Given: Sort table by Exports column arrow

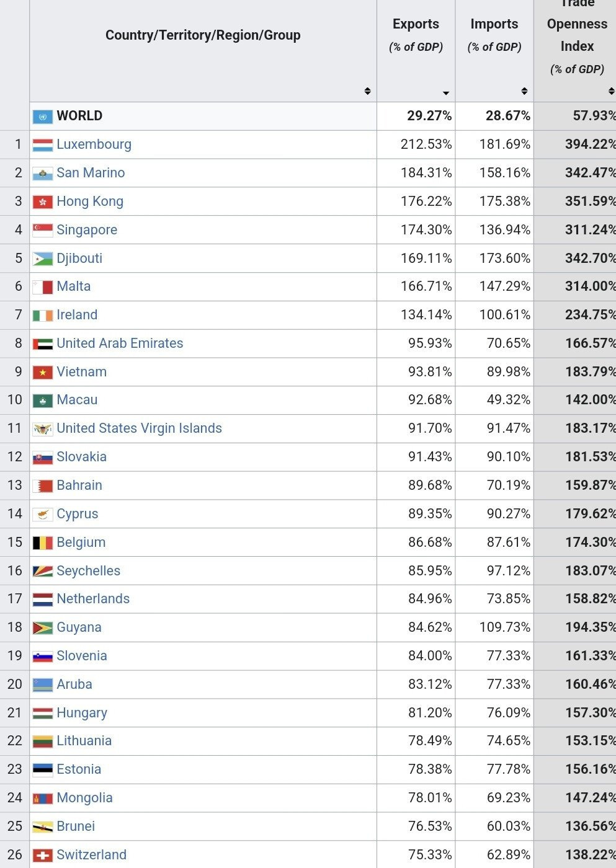Looking at the screenshot, I should click(446, 92).
